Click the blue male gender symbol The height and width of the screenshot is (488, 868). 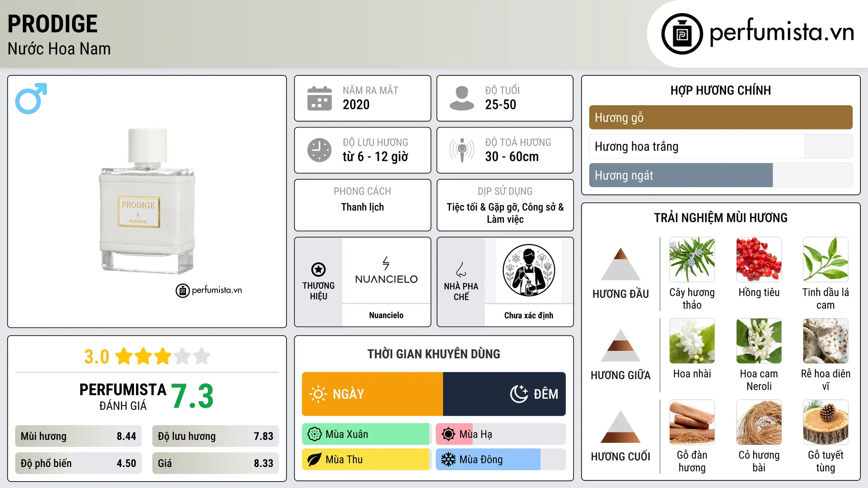(x=31, y=98)
